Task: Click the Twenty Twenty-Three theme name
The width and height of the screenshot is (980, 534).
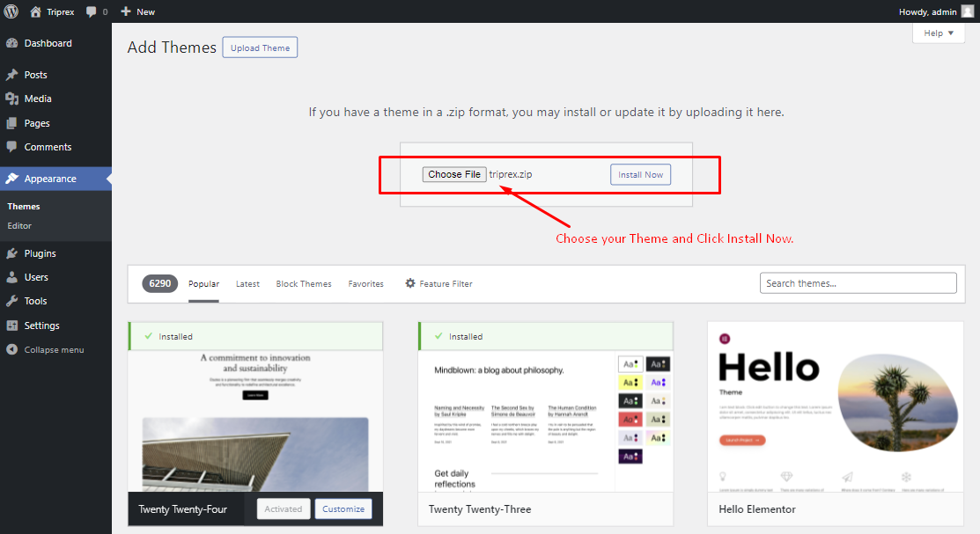Action: pos(480,509)
